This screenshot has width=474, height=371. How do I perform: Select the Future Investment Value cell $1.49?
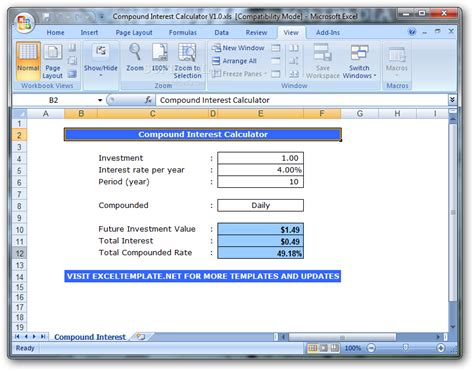[x=260, y=229]
